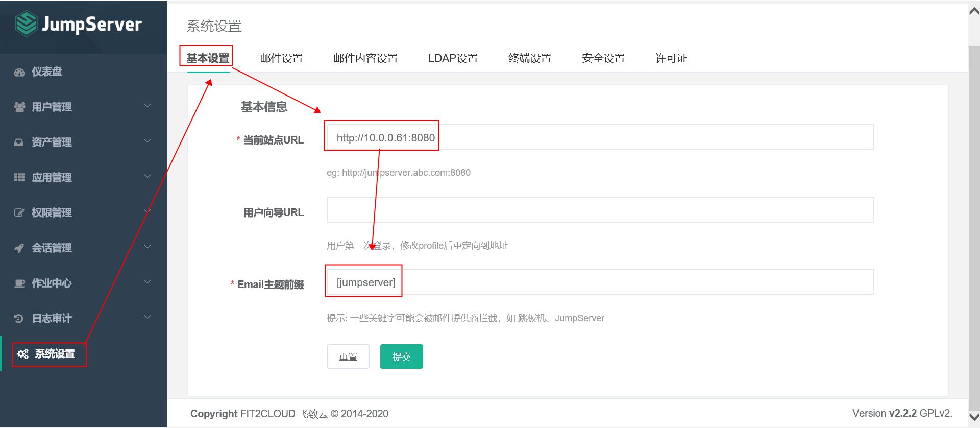Open the 终端设置 tab

[x=530, y=58]
